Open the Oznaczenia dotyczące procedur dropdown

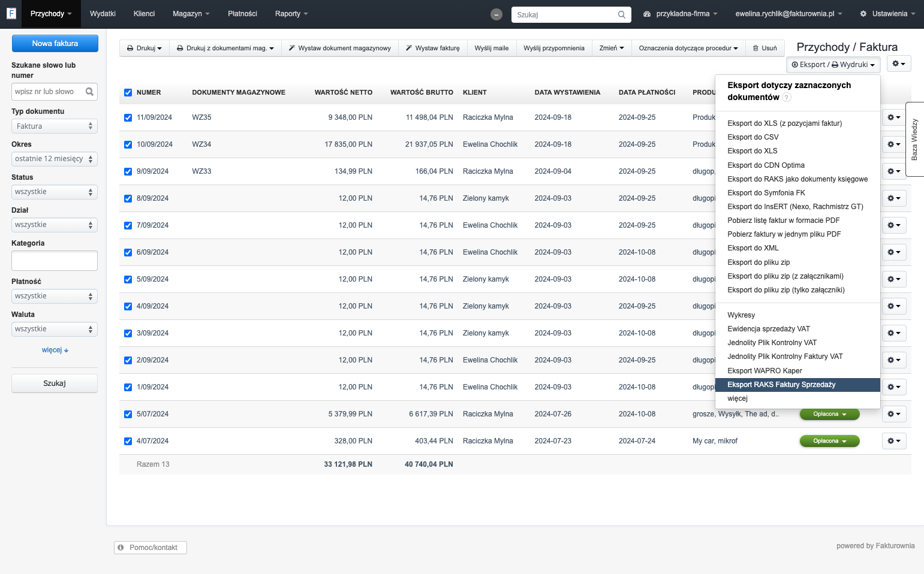(688, 48)
